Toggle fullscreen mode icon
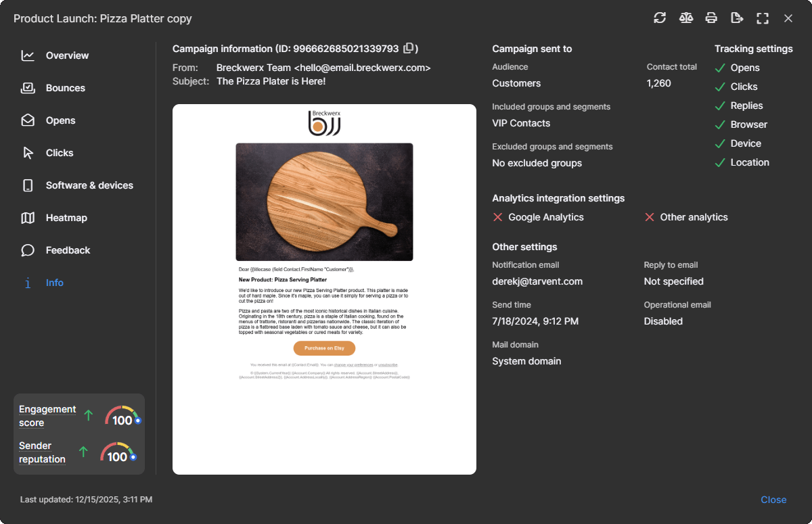Image resolution: width=812 pixels, height=524 pixels. coord(763,18)
